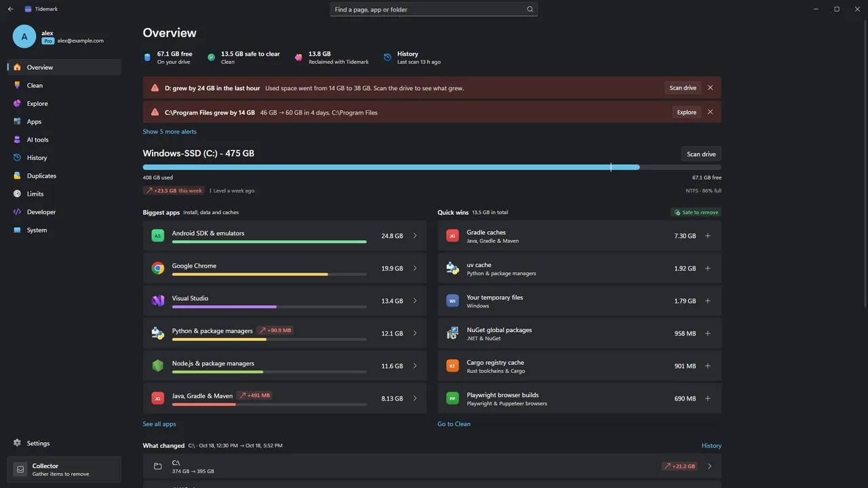868x488 pixels.
Task: Click the Apps sidebar icon
Action: tap(18, 121)
